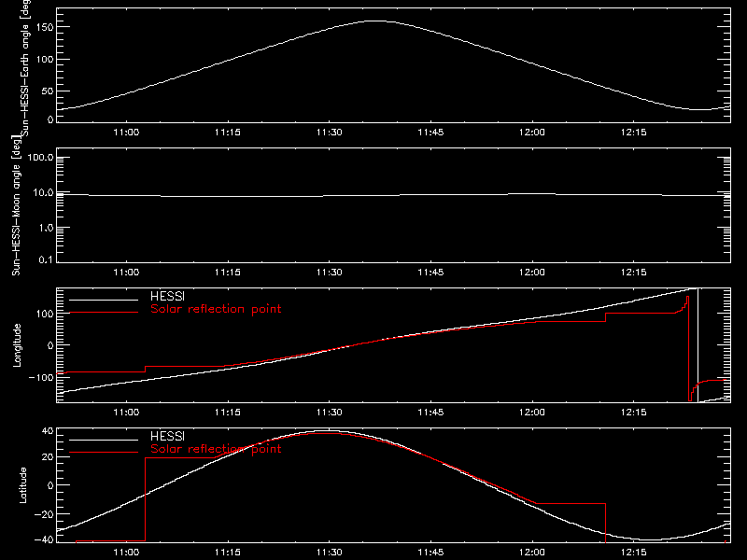
Task: Select 11:15 label under Latitude plot
Action: tap(228, 553)
